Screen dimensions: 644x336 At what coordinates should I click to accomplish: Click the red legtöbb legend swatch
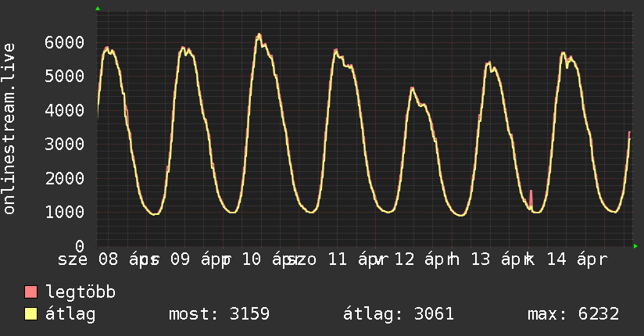click(x=30, y=291)
